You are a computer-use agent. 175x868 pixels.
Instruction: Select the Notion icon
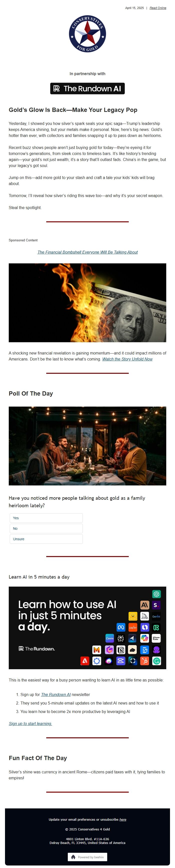point(121,650)
